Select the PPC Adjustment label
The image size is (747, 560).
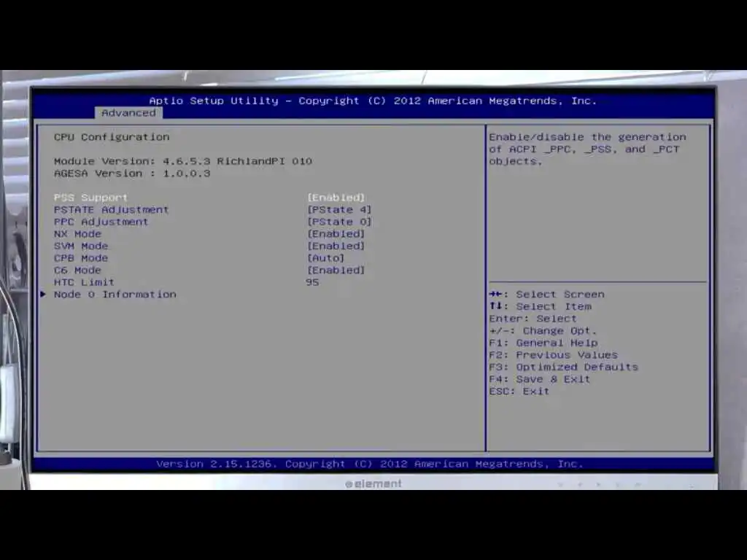click(x=101, y=222)
